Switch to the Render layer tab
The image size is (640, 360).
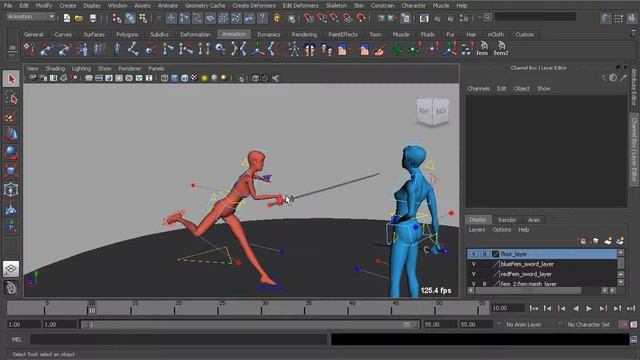[507, 220]
